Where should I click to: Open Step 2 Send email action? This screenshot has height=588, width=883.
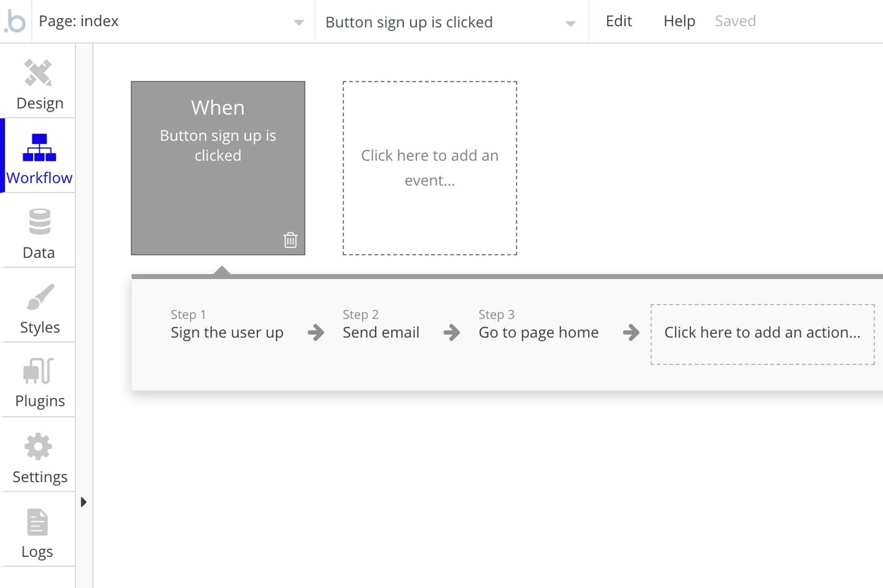[x=381, y=324]
